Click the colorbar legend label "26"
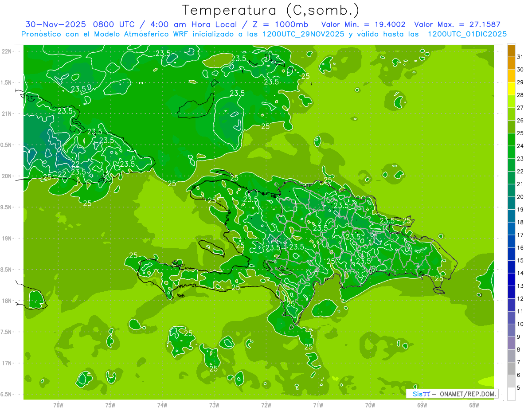This screenshot has height=411, width=532. (520, 121)
